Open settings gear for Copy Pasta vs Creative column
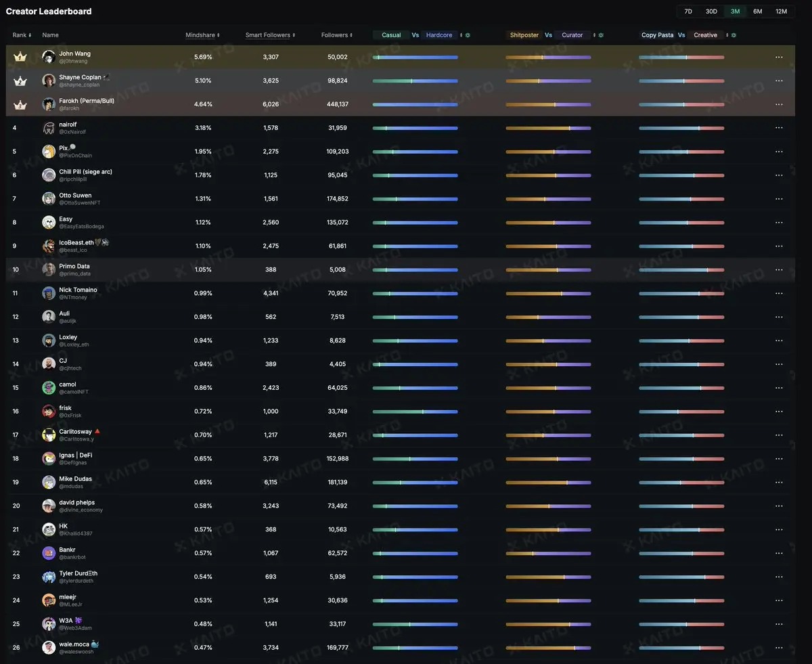This screenshot has height=664, width=812. pyautogui.click(x=734, y=35)
